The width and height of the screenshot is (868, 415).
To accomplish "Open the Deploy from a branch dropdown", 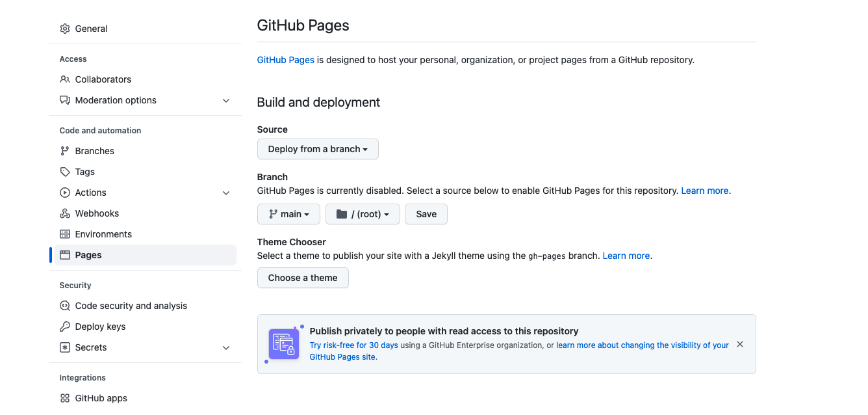I will click(318, 149).
